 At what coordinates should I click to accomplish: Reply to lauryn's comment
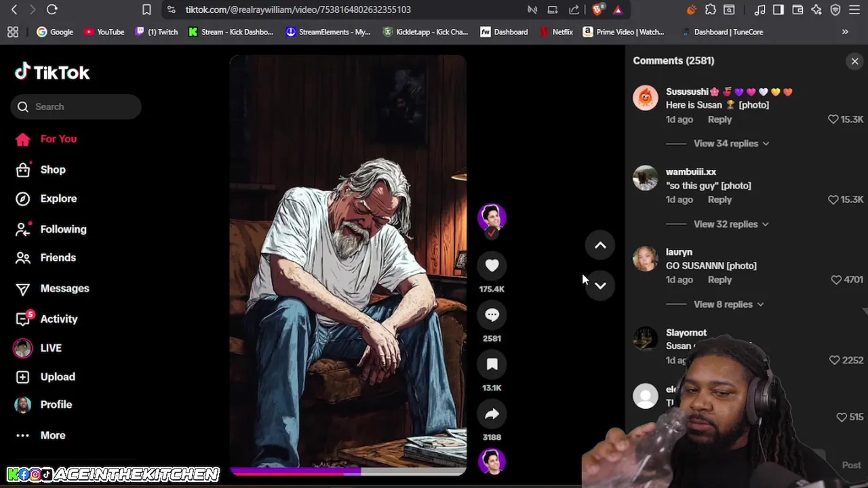click(719, 280)
